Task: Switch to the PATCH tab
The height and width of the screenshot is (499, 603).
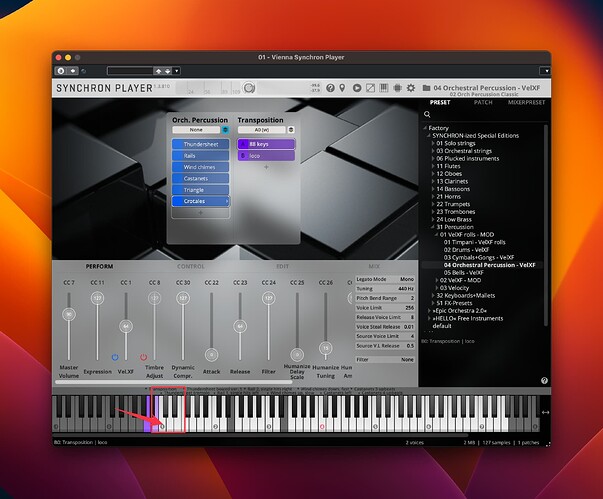Action: [483, 103]
